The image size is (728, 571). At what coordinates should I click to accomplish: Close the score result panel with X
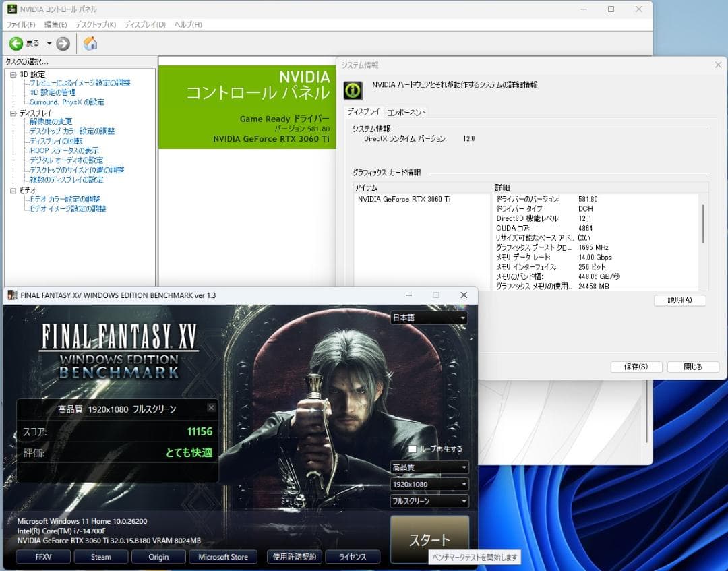click(x=211, y=408)
